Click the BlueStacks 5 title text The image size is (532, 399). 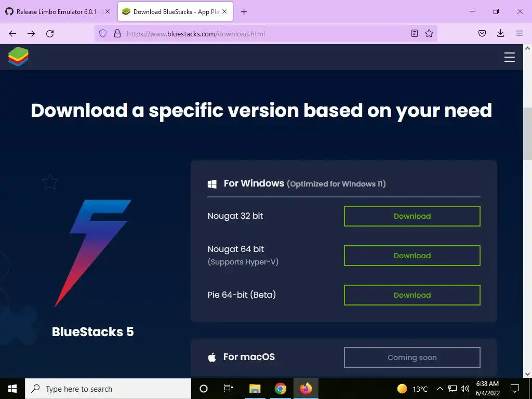92,331
